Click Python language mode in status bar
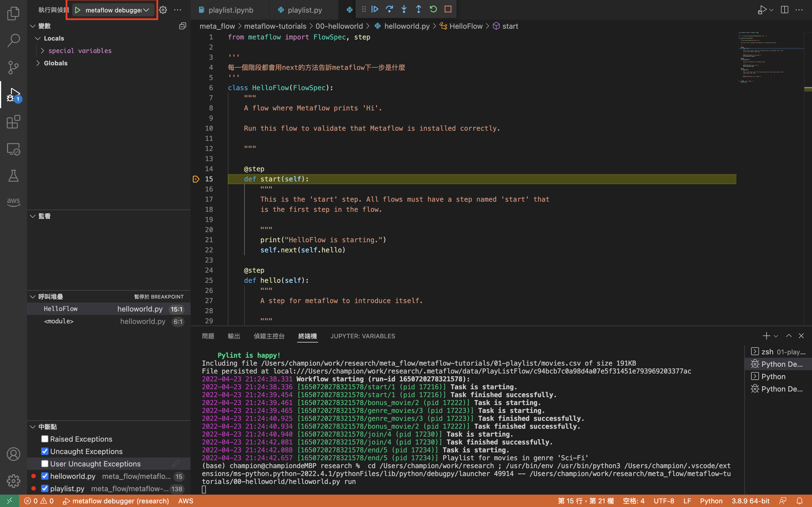This screenshot has width=812, height=507. 711,501
